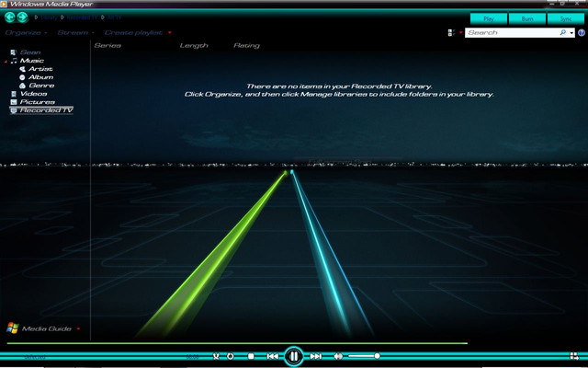
Task: Switch to Now Playing view
Action: point(574,356)
